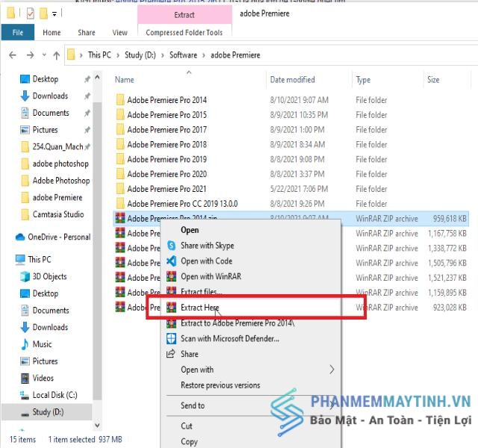This screenshot has height=448, width=478.
Task: Expand chevron after This PC in breadcrumb
Action: pyautogui.click(x=118, y=55)
